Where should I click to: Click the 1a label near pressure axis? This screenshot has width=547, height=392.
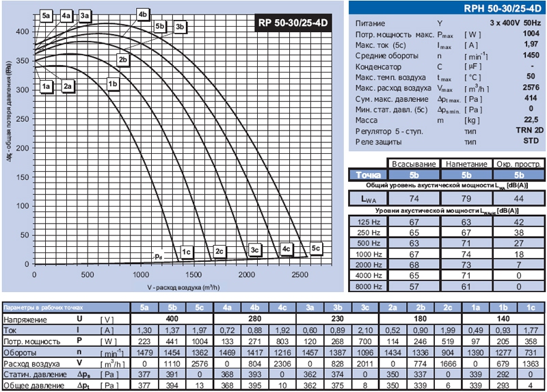(x=46, y=86)
